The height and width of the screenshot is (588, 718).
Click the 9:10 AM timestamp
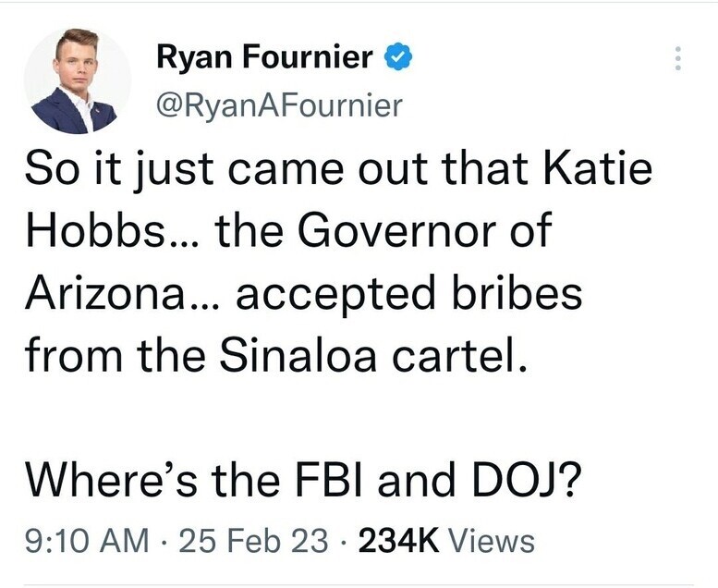click(87, 541)
